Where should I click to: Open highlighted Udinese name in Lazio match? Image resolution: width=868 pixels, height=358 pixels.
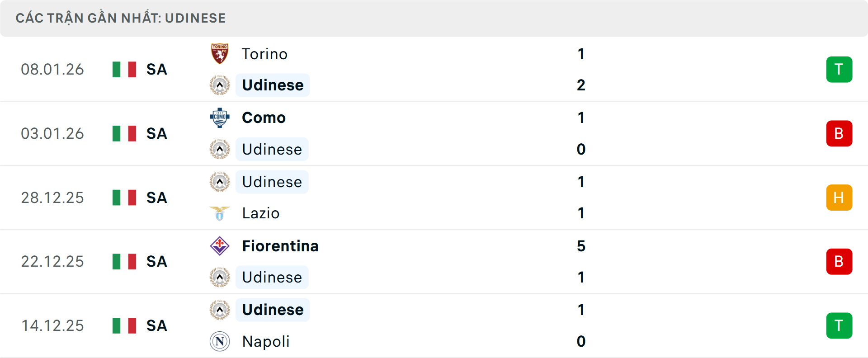(272, 182)
